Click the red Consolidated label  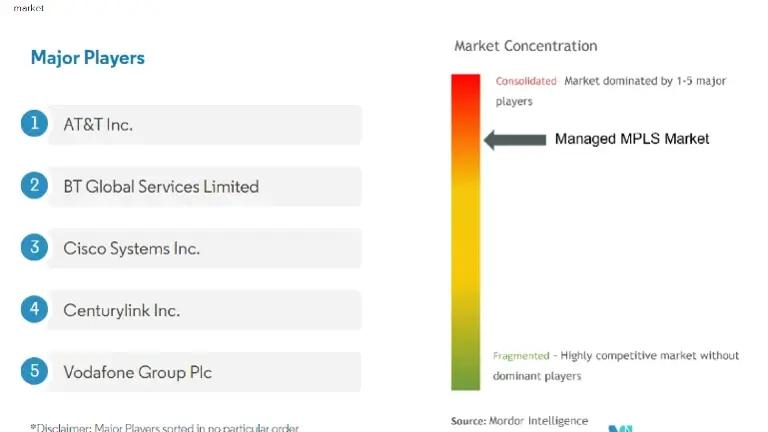coord(526,81)
